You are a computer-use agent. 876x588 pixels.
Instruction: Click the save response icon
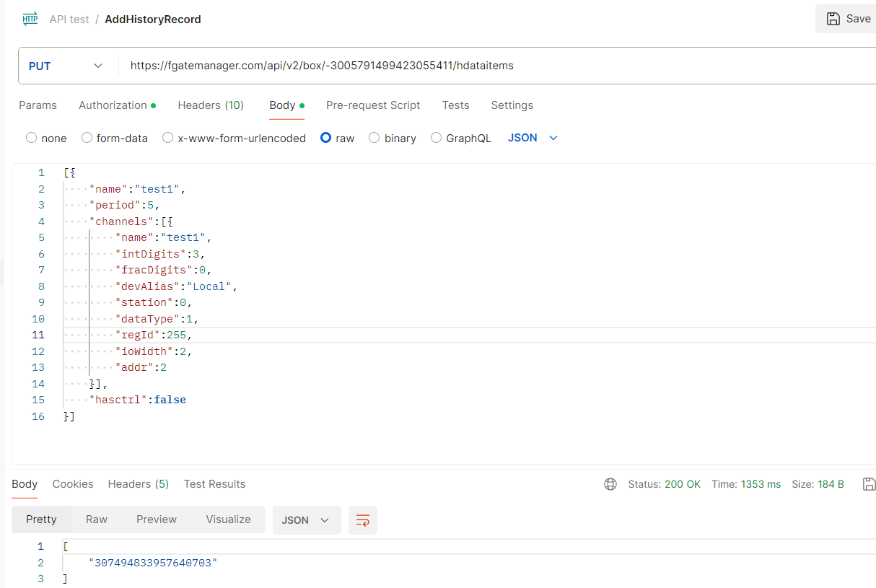tap(869, 484)
